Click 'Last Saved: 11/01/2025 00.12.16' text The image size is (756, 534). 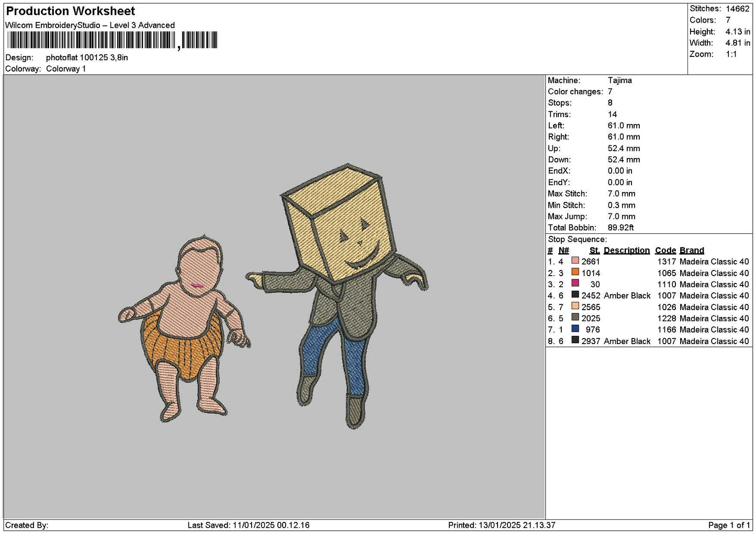coord(249,525)
